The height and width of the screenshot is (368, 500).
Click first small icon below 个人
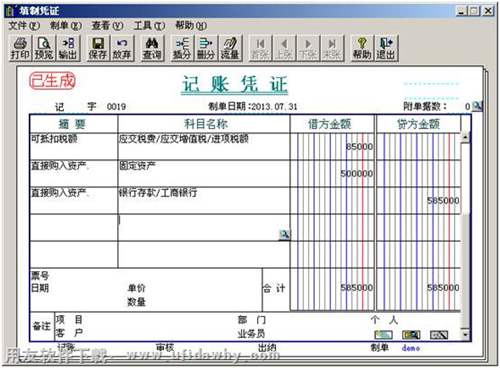tap(384, 334)
